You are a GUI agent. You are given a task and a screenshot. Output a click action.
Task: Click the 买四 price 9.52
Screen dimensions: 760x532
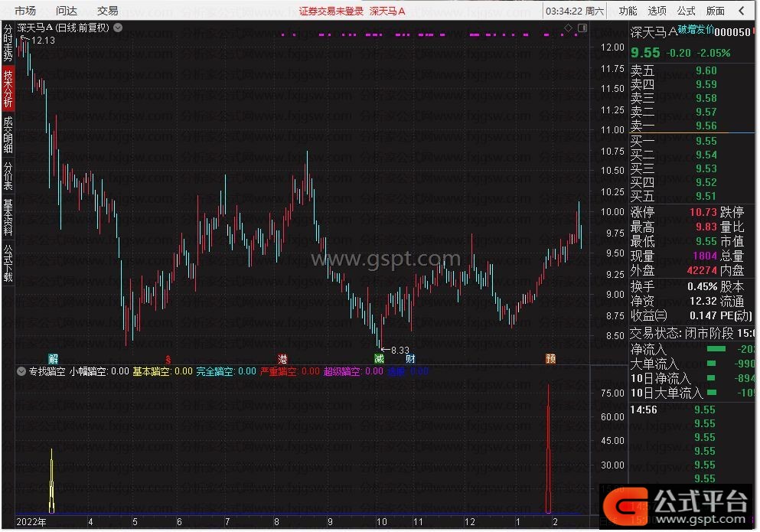point(706,182)
